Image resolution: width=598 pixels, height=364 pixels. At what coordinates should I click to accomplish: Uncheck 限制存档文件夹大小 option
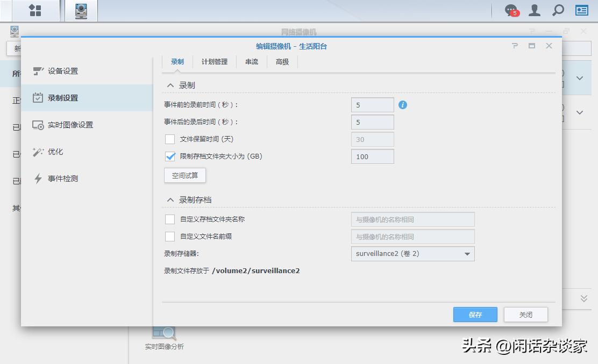pos(171,156)
